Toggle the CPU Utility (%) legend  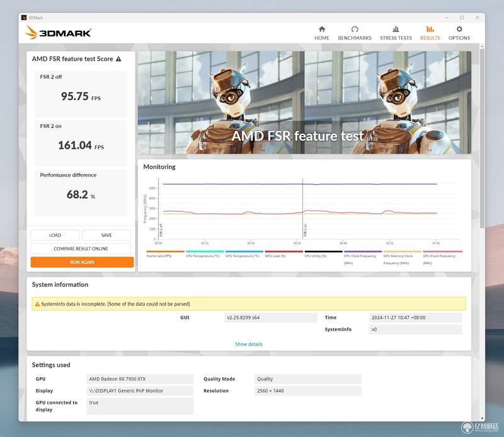click(x=323, y=254)
